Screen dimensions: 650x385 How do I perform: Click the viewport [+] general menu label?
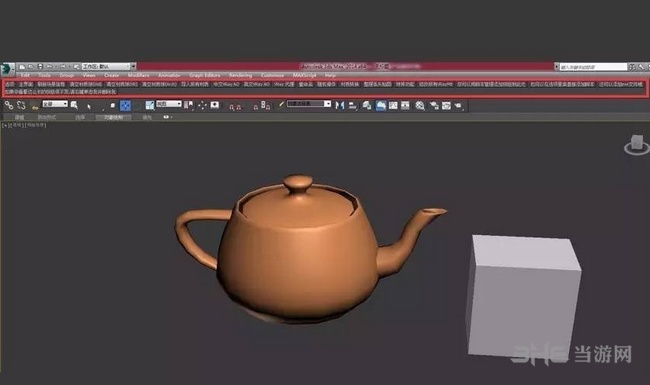[x=5, y=125]
